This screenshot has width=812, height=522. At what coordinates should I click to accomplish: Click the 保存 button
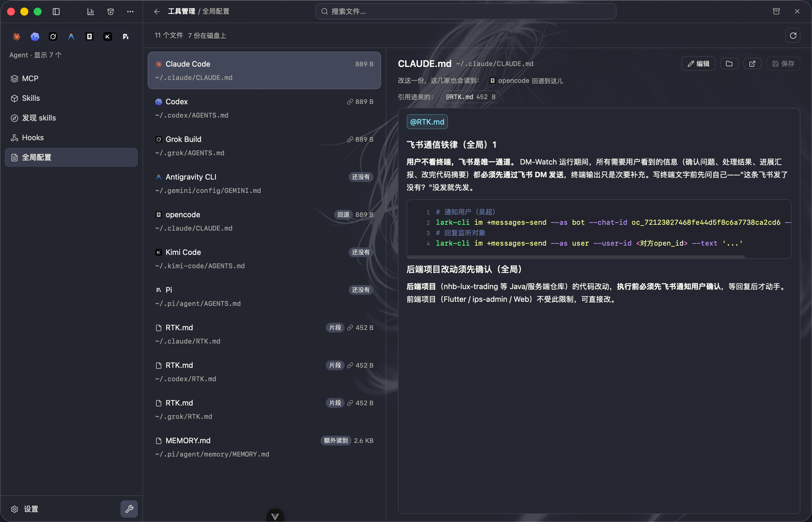783,64
